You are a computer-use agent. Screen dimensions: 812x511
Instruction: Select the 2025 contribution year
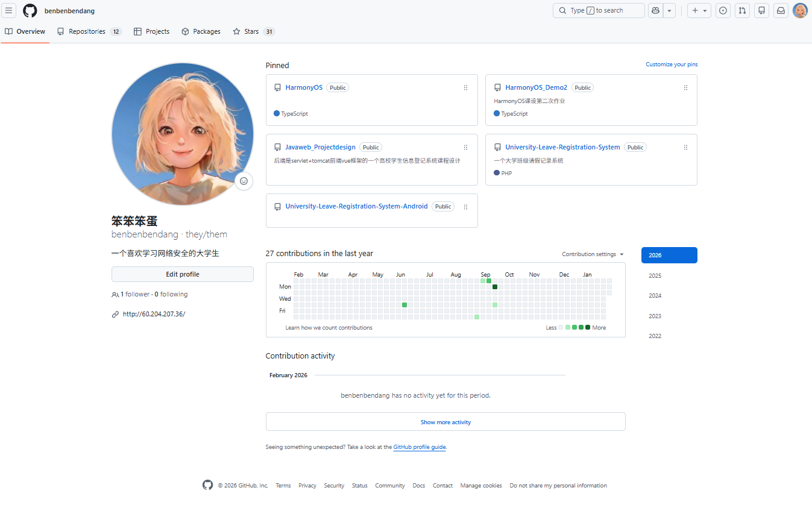click(x=655, y=275)
